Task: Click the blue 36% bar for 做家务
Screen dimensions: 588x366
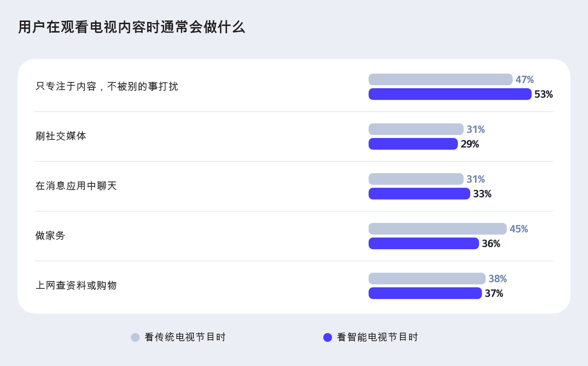Action: 423,243
